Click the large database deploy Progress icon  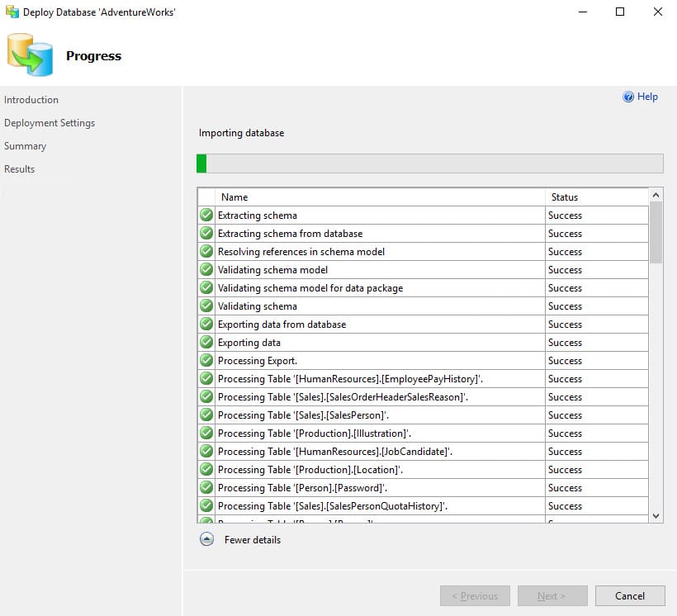tap(30, 54)
